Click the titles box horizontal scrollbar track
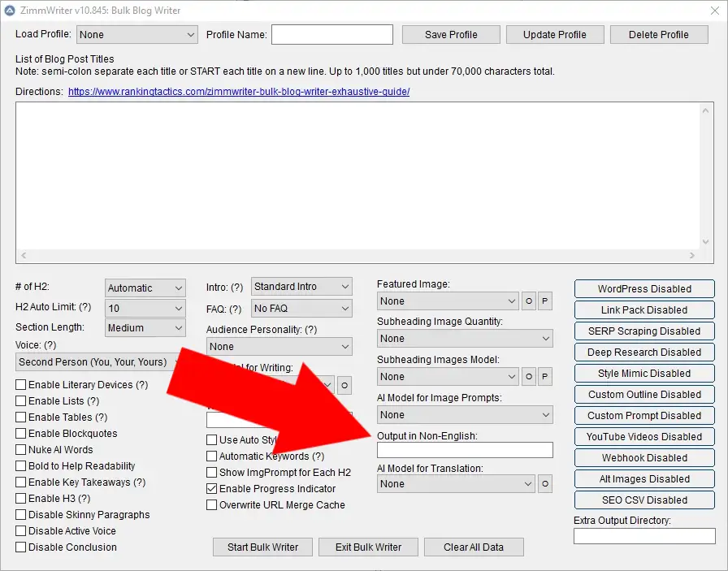 354,256
